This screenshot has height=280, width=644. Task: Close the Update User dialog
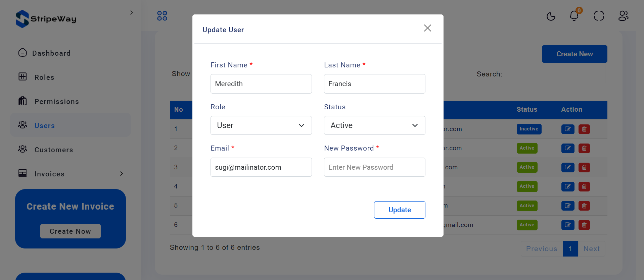pos(427,28)
